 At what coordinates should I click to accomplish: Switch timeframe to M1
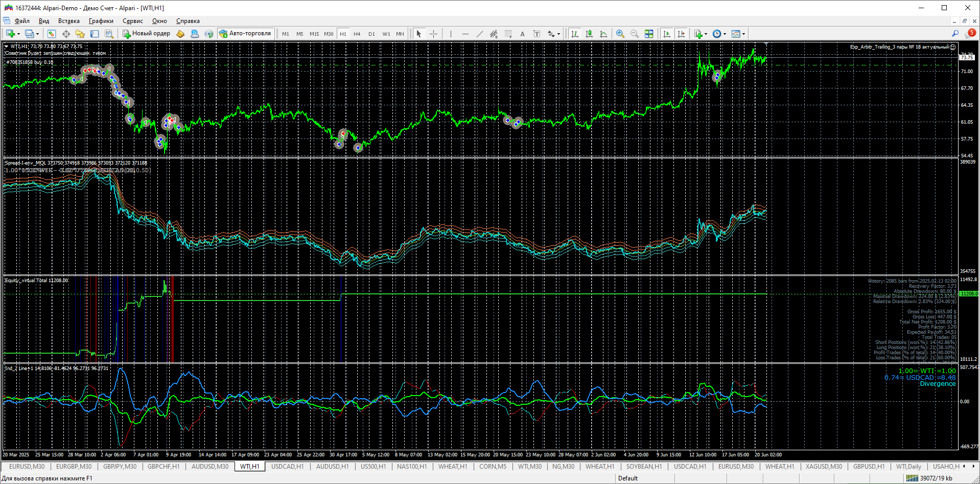(x=286, y=34)
